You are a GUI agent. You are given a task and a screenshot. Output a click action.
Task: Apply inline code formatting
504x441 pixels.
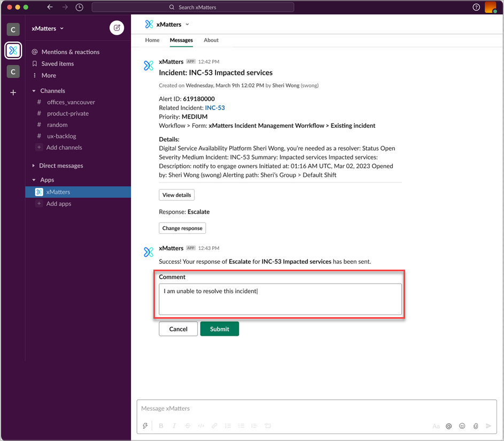click(x=201, y=426)
